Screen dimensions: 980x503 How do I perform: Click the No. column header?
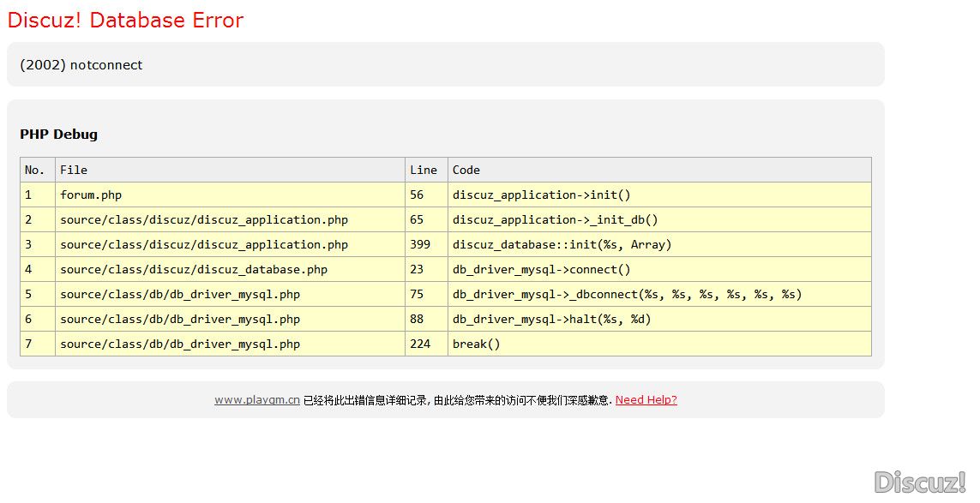click(38, 170)
